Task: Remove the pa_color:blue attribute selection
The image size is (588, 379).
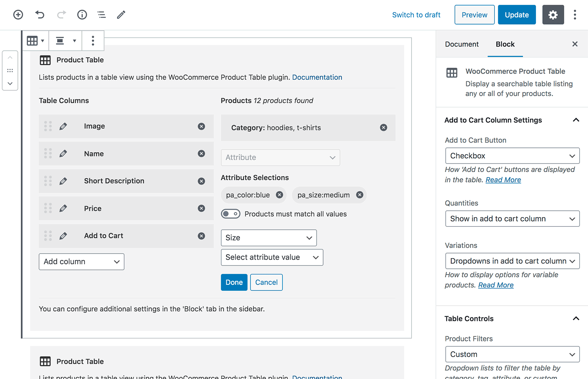Action: point(279,195)
